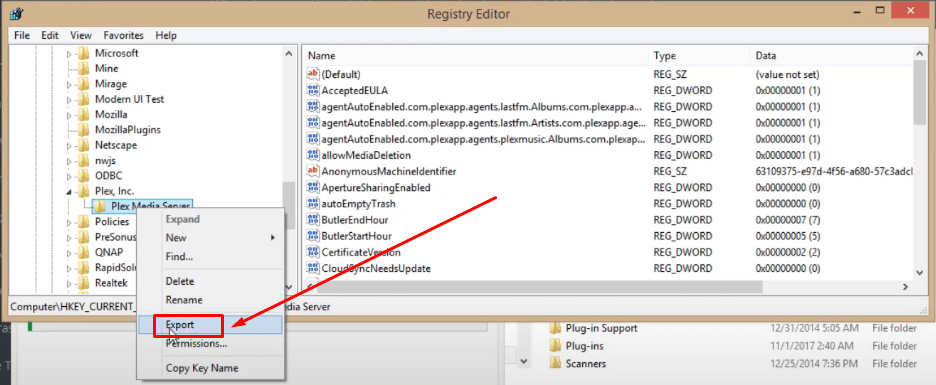Expand the Mozilla registry key
The height and width of the screenshot is (385, 936).
(69, 115)
